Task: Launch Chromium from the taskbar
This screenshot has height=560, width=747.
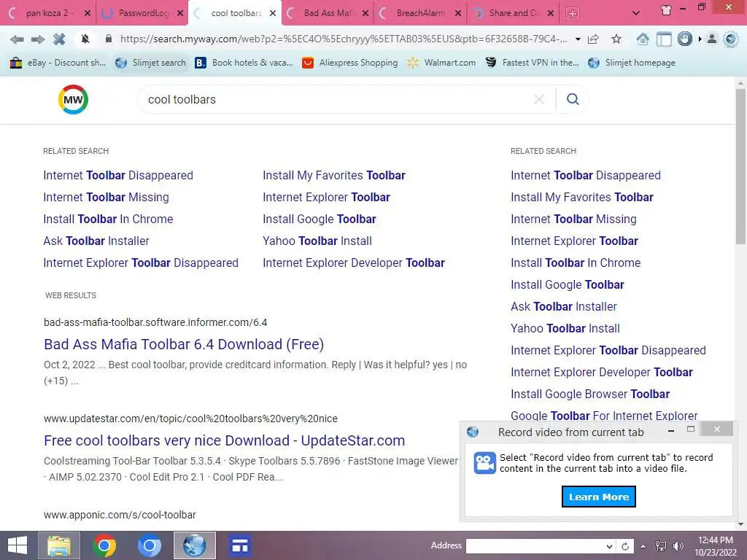Action: (150, 545)
